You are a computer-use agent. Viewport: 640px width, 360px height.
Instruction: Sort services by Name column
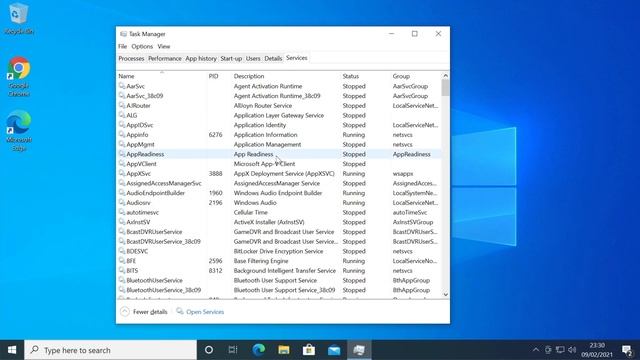click(162, 76)
